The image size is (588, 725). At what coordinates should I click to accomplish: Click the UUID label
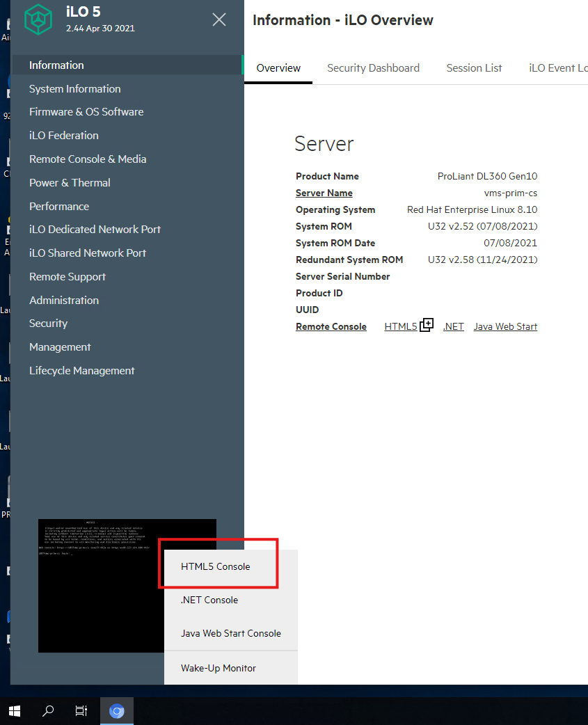(308, 310)
